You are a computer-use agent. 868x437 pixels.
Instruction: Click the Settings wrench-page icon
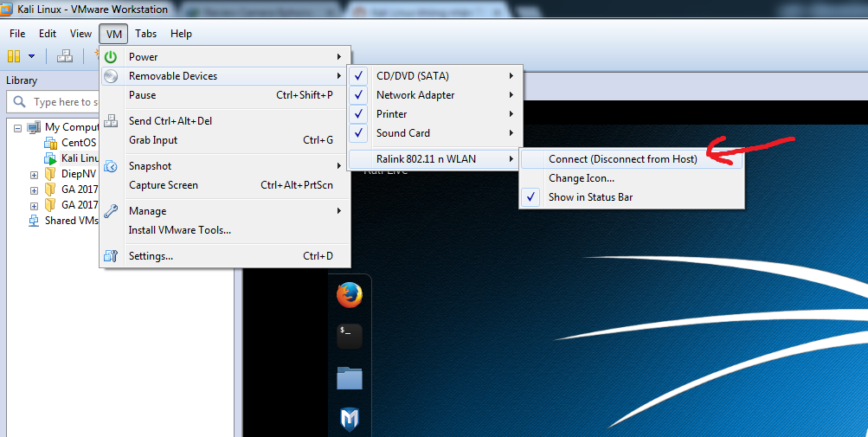[111, 256]
